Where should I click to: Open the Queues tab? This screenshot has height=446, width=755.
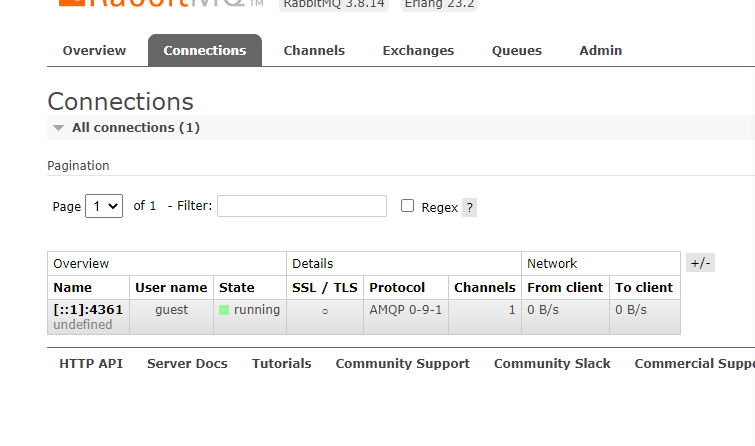point(517,50)
